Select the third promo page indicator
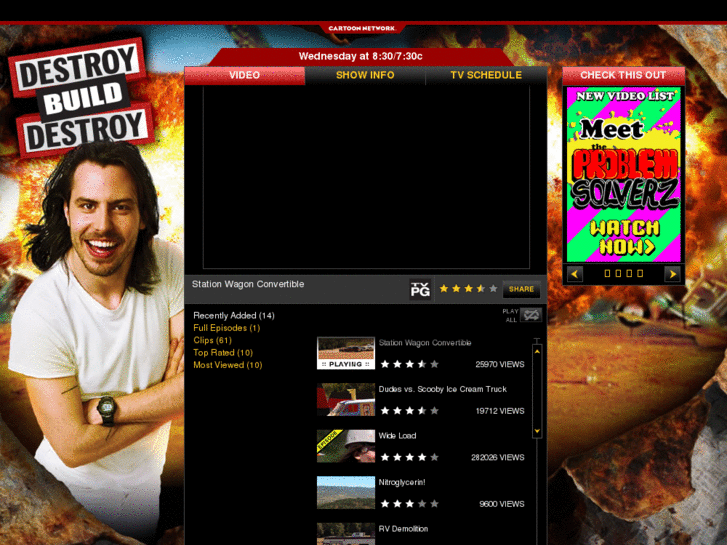The width and height of the screenshot is (727, 545). (629, 274)
